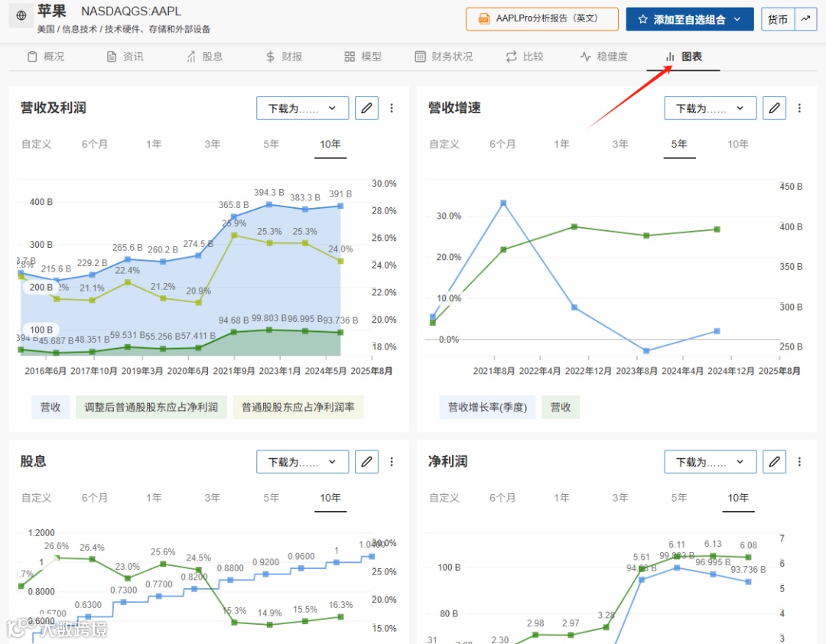Click the globe icon beside 苹果
This screenshot has width=826, height=644.
coord(21,15)
